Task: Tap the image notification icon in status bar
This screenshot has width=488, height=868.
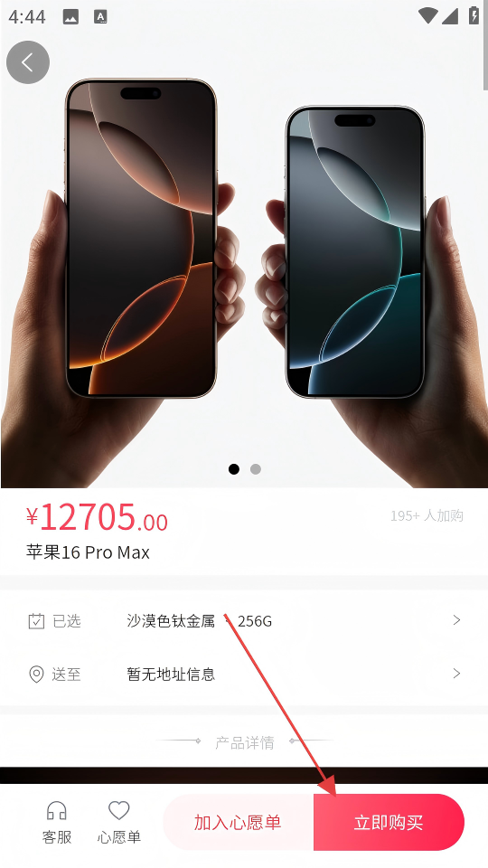Action: pos(70,17)
